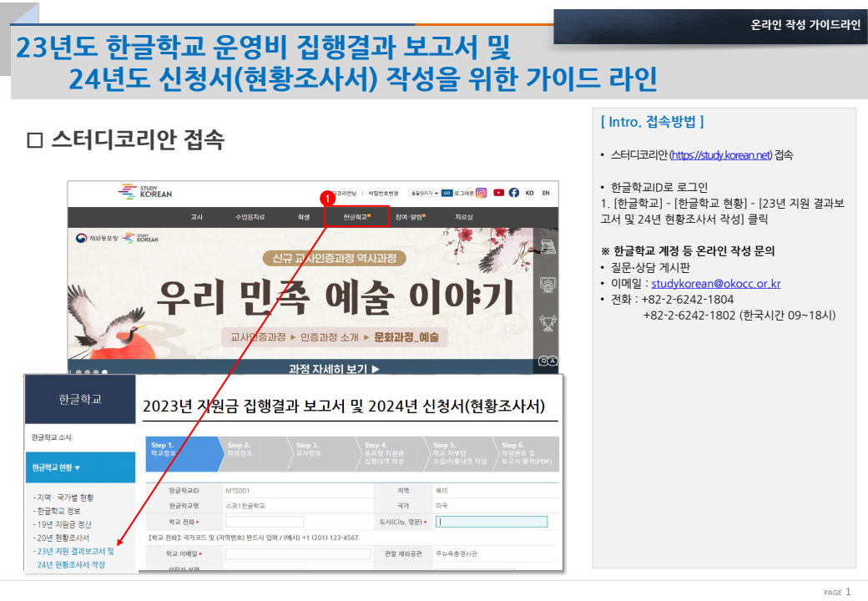Select the Step 6. 작성완료 tab
Image resolution: width=868 pixels, height=601 pixels.
pyautogui.click(x=527, y=453)
